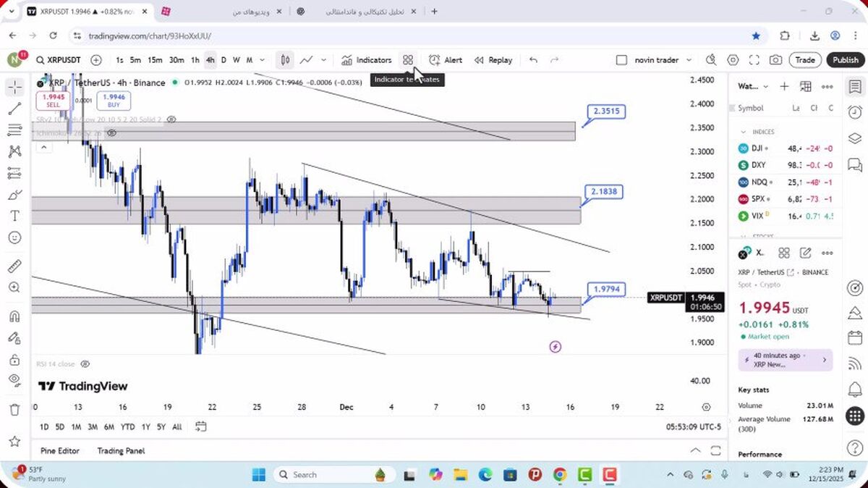Switch to the YTD date range
The width and height of the screenshot is (868, 488).
[x=127, y=426]
